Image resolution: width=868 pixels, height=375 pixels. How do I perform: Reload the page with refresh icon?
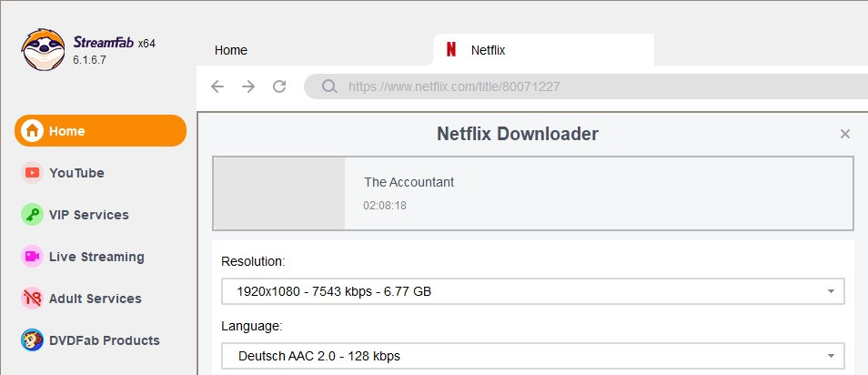click(x=279, y=86)
